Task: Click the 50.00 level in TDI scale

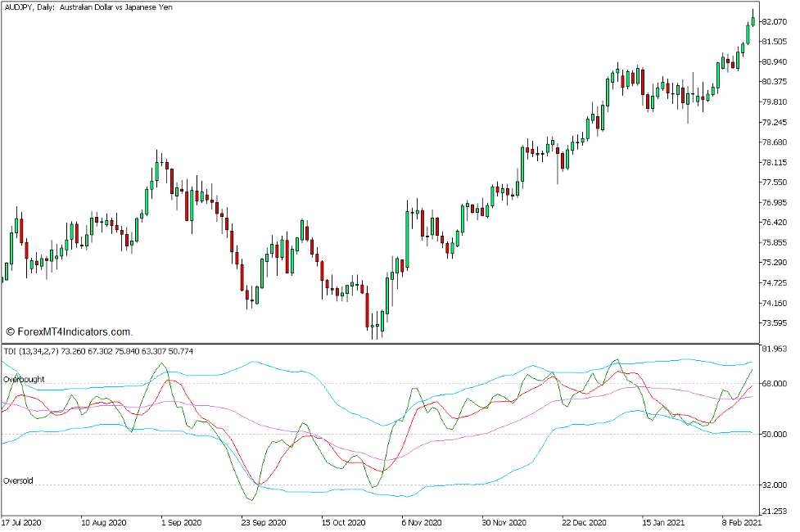Action: [x=775, y=432]
